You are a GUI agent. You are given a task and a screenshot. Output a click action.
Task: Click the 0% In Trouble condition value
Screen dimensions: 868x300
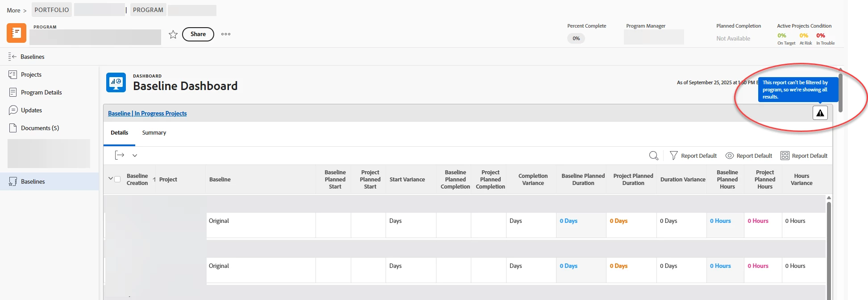[x=821, y=36]
